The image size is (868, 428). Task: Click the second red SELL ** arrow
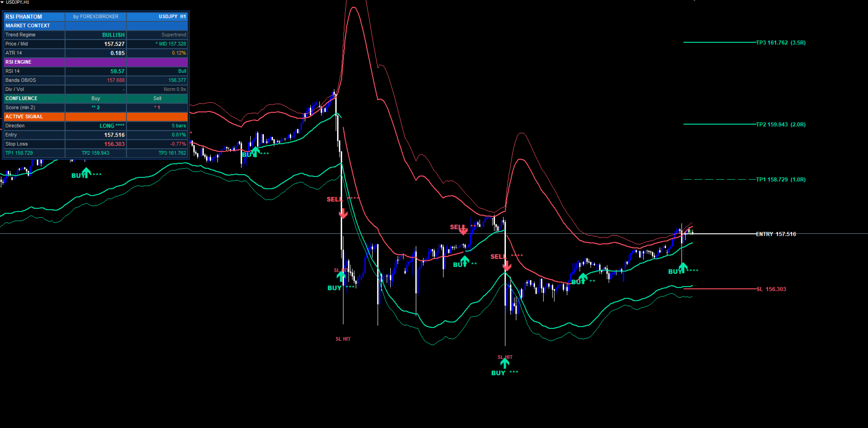pos(463,230)
